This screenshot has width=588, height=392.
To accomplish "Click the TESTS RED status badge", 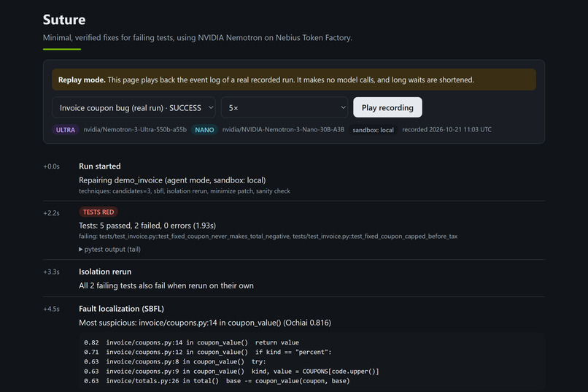I will (98, 212).
